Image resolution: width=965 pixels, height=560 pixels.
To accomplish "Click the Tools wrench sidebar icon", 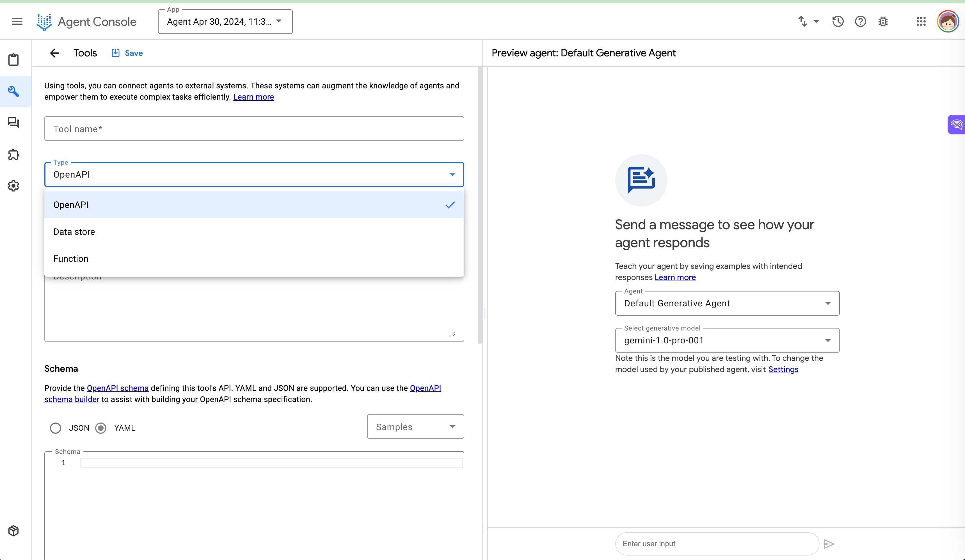I will click(x=14, y=91).
